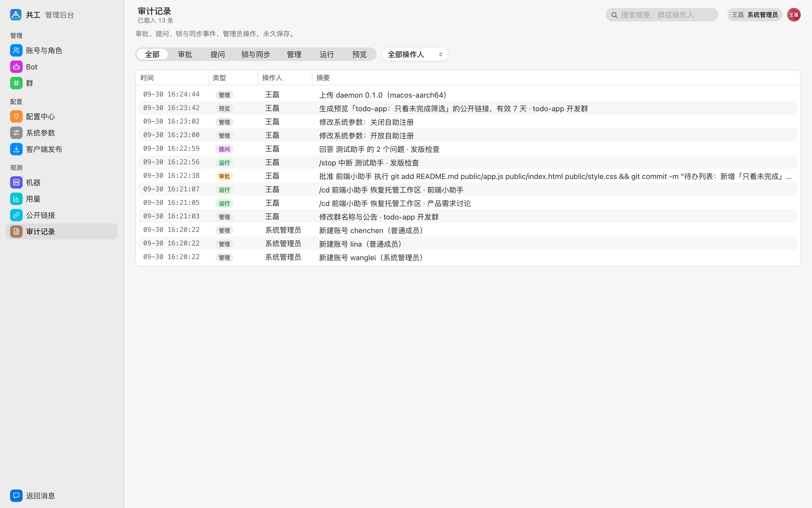Viewport: 812px width, 508px height.
Task: Open 客户端发布 via its download icon
Action: (x=16, y=149)
